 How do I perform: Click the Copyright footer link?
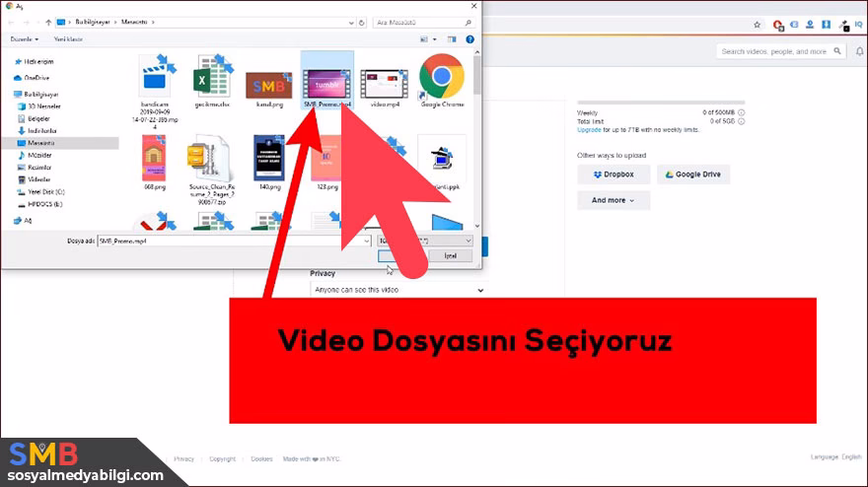click(222, 459)
